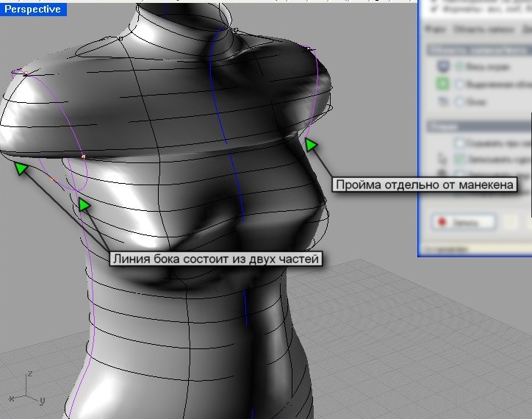
Task: Click the XYZ world axis icon
Action: (27, 389)
